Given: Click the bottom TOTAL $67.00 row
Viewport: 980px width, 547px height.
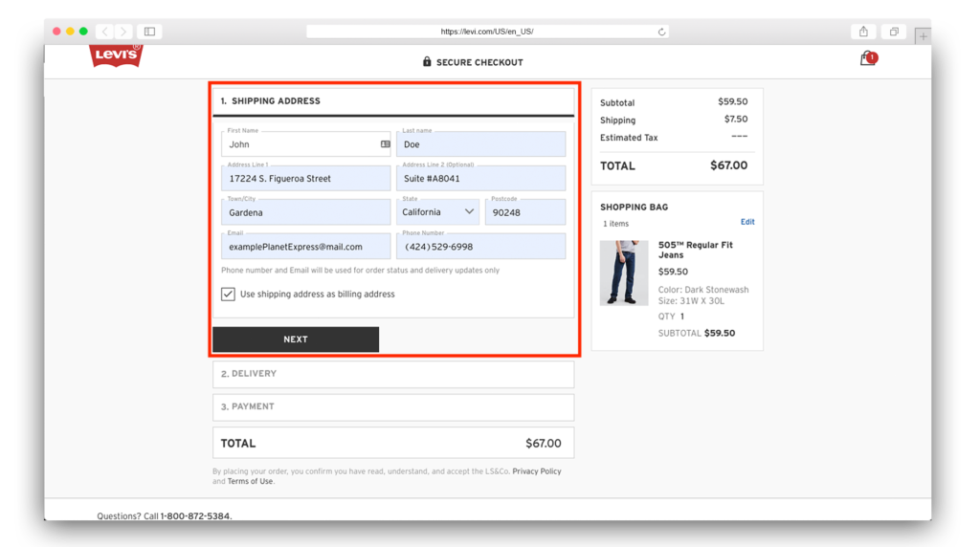Looking at the screenshot, I should [x=393, y=444].
